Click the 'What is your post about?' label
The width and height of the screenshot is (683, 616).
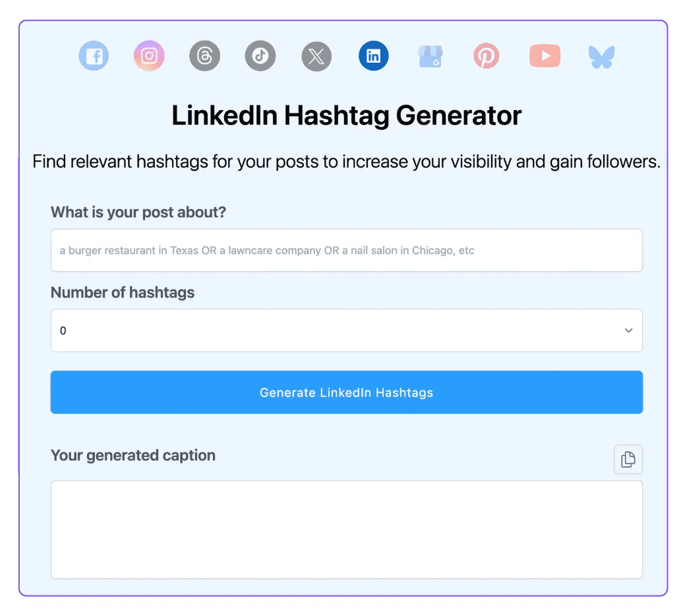click(138, 212)
